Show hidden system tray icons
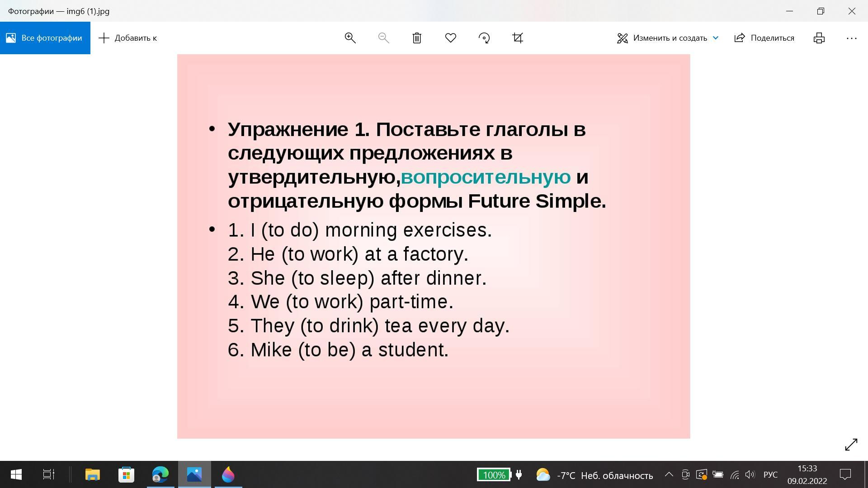Image resolution: width=868 pixels, height=488 pixels. tap(669, 474)
